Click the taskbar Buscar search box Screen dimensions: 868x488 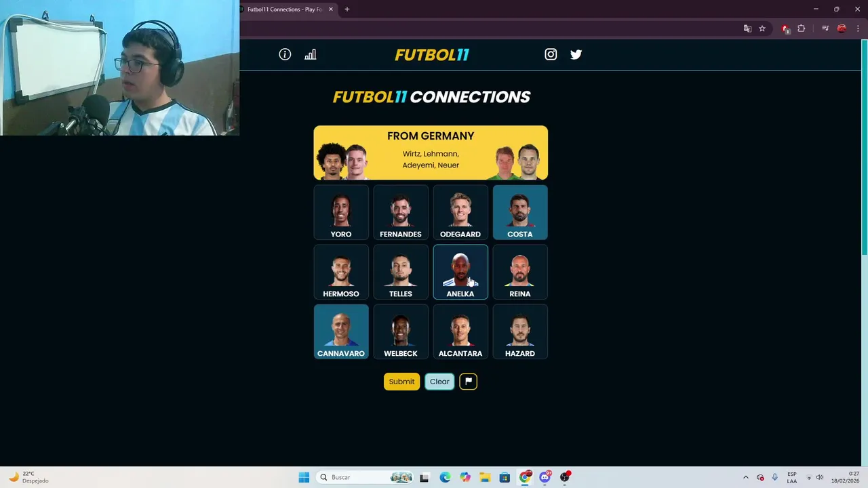click(366, 477)
